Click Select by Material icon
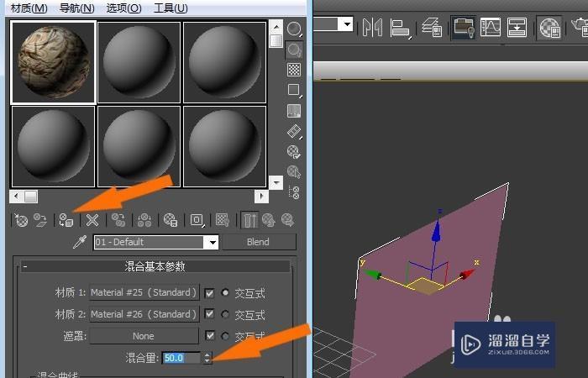The width and height of the screenshot is (588, 378). coord(294,172)
